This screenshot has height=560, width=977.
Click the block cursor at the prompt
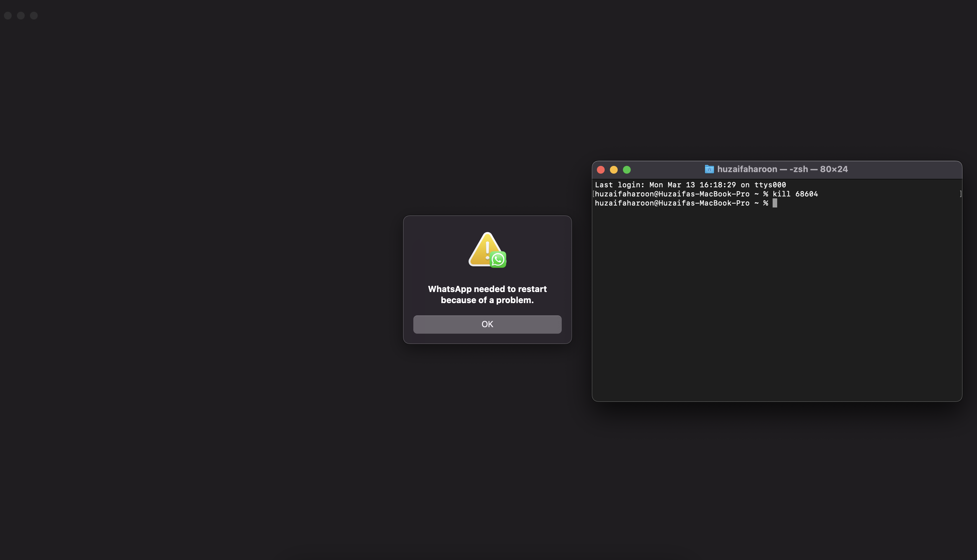[775, 203]
